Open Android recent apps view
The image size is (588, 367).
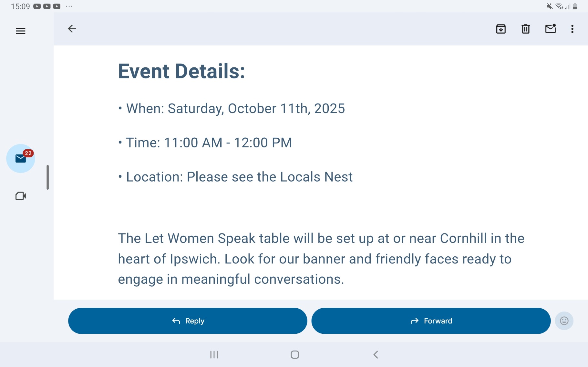click(x=214, y=355)
